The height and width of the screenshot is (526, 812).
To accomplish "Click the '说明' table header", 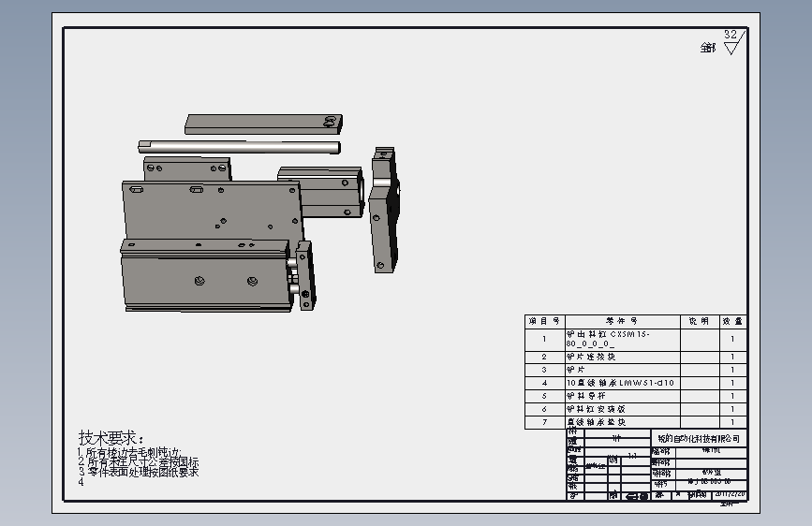I will (x=700, y=322).
